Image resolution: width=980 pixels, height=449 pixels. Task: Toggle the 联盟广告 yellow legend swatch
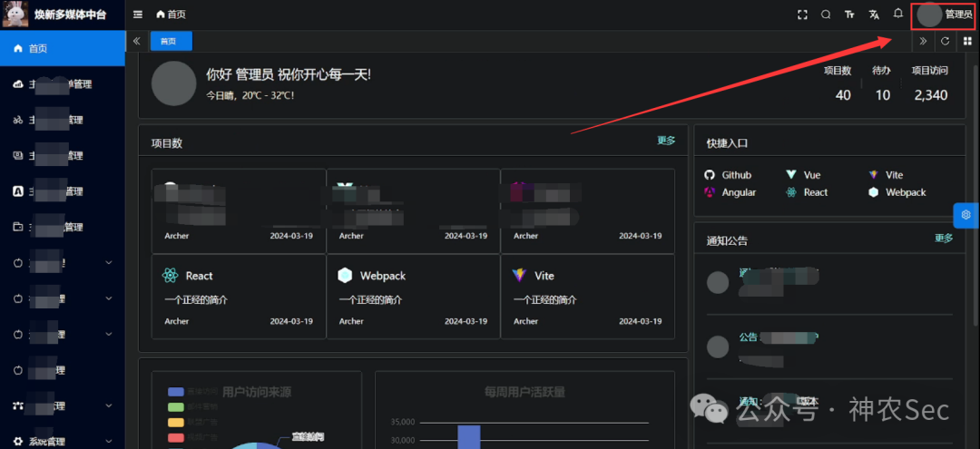176,422
